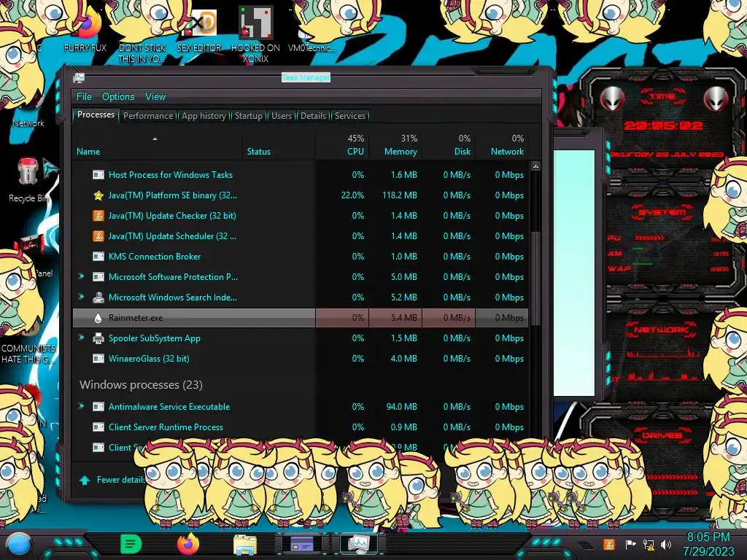Open File Explorer from the taskbar
This screenshot has height=560, width=747.
point(245,545)
